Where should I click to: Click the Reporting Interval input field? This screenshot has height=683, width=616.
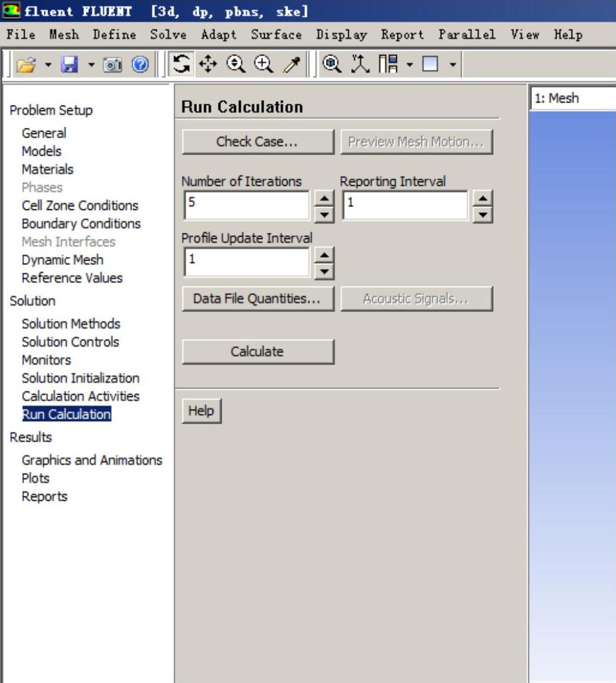(x=406, y=206)
